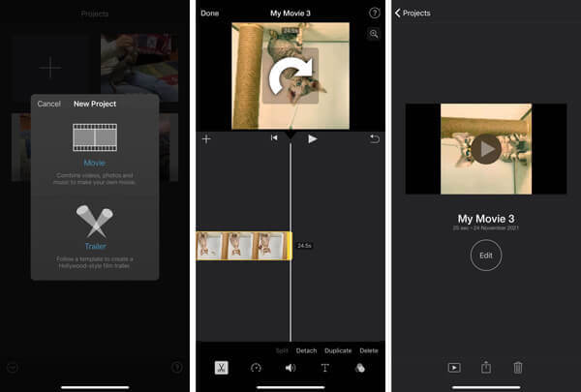Tap Done in the editor
Image resolution: width=581 pixels, height=392 pixels.
210,13
